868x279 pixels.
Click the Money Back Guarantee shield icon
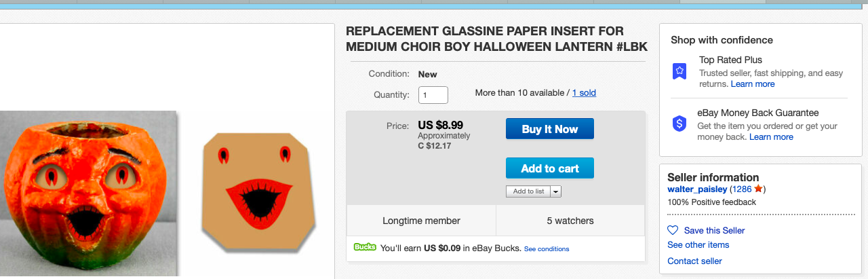coord(679,124)
